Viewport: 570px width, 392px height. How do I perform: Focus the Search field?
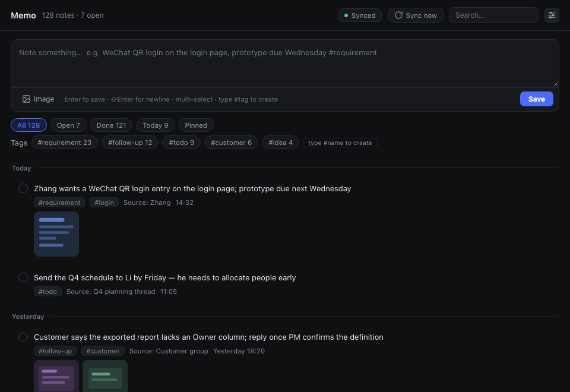(x=493, y=15)
